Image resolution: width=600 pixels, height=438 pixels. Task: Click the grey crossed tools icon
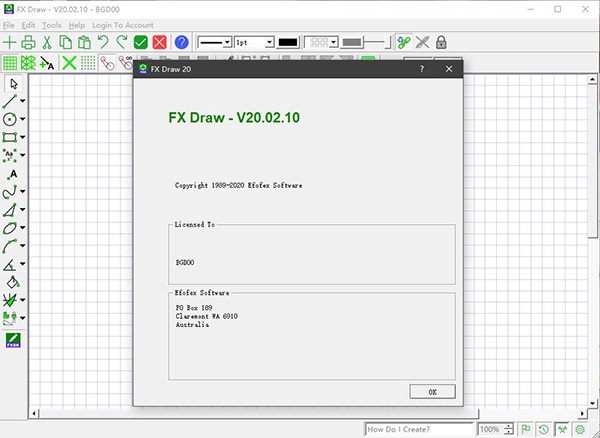pos(422,42)
